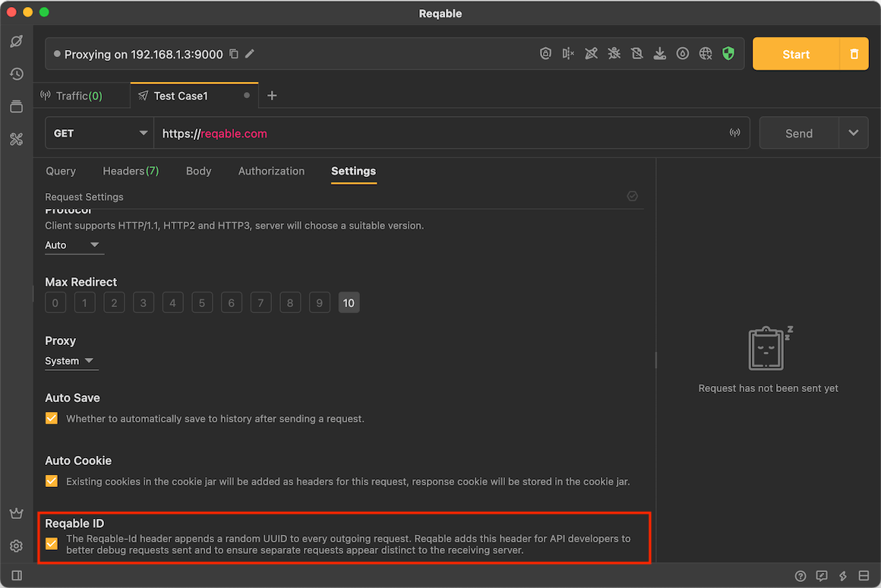Screen dimensions: 881x588
Task: Set Max Redirect to 10
Action: 349,303
